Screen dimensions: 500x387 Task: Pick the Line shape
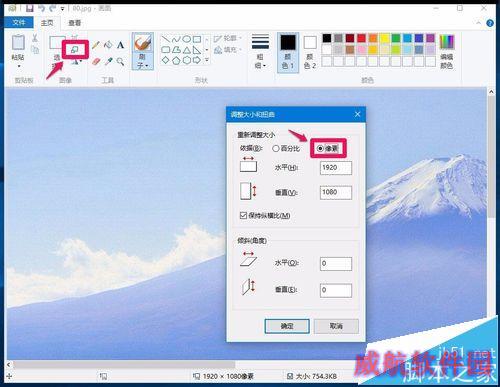click(166, 39)
